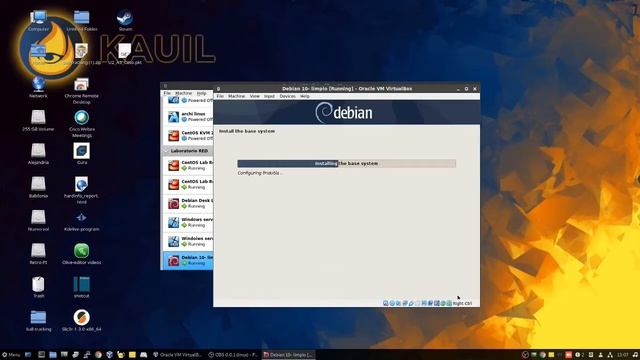Open the Steam desktop icon
Viewport: 640px width, 360px height.
click(x=125, y=20)
